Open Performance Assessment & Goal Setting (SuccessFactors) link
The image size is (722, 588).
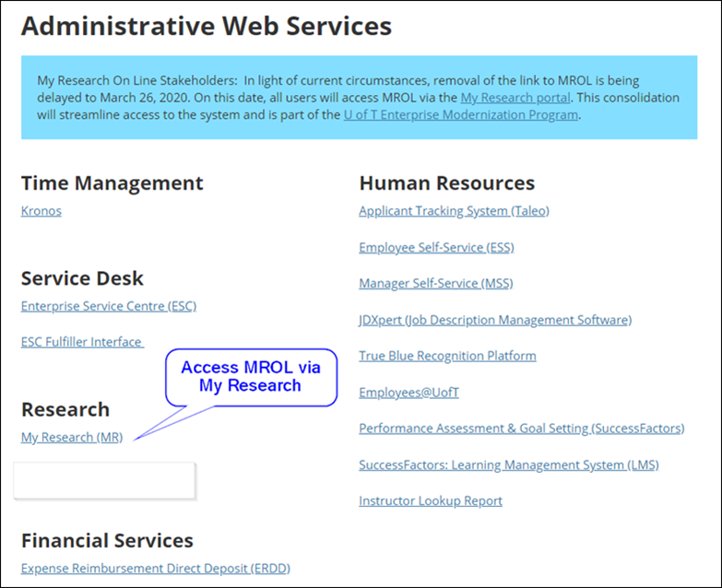click(522, 429)
